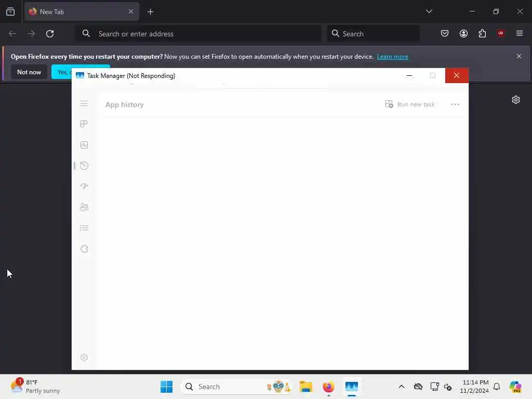
Task: Open File Explorer from taskbar
Action: 305,387
